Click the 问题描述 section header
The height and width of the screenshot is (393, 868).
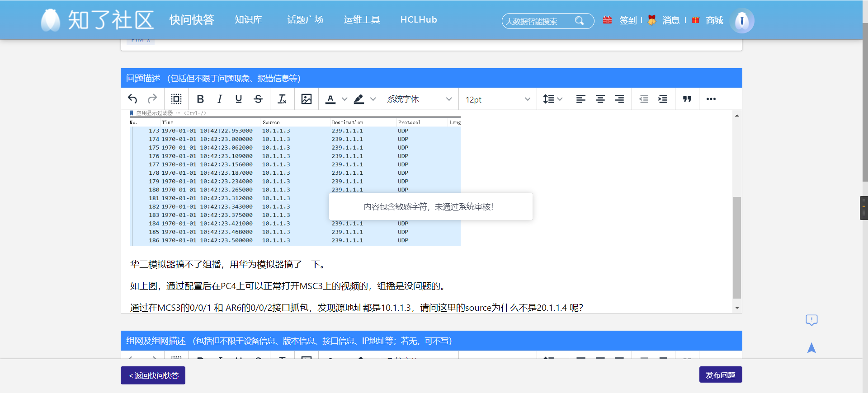431,78
